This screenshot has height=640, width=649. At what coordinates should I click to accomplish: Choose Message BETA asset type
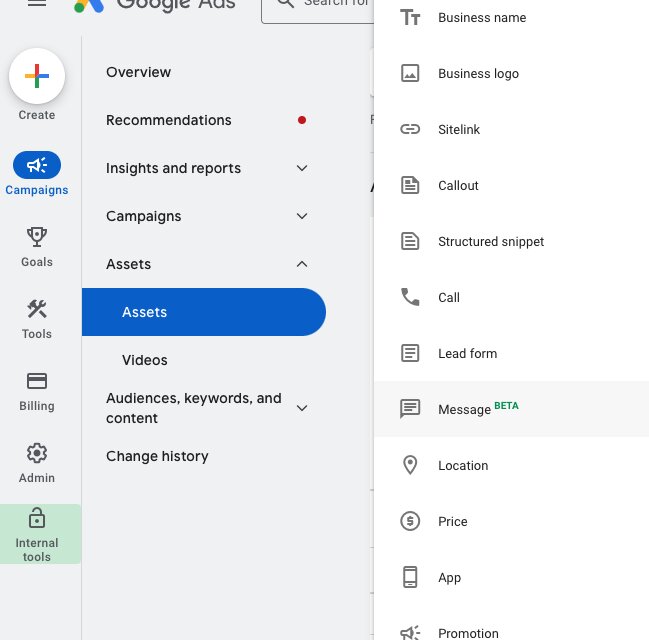point(511,409)
